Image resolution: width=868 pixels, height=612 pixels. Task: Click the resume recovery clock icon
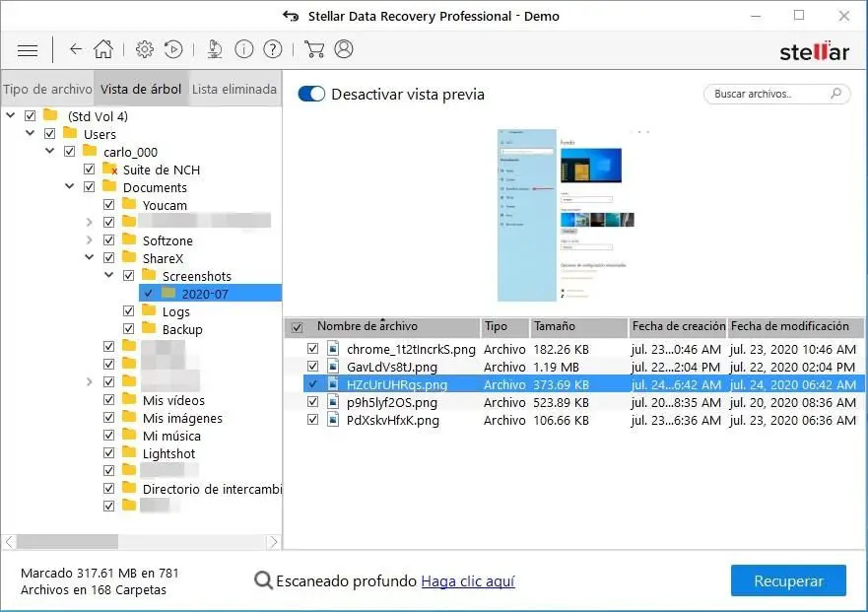pos(173,49)
